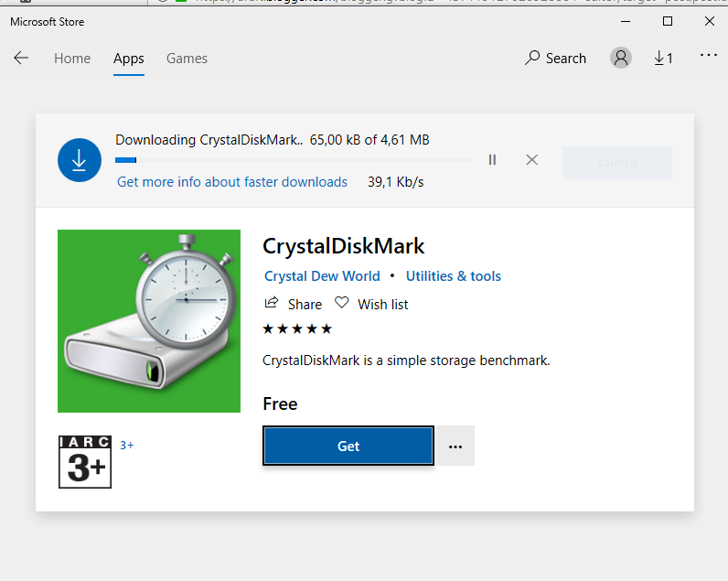
Task: Click 'CrystalDiskMark is a simple storage benchmark.'
Action: point(406,360)
